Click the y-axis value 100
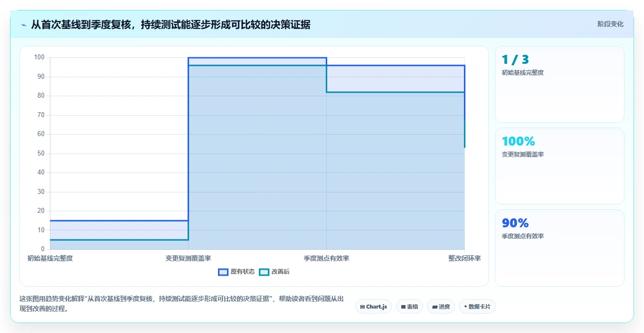 coord(39,57)
